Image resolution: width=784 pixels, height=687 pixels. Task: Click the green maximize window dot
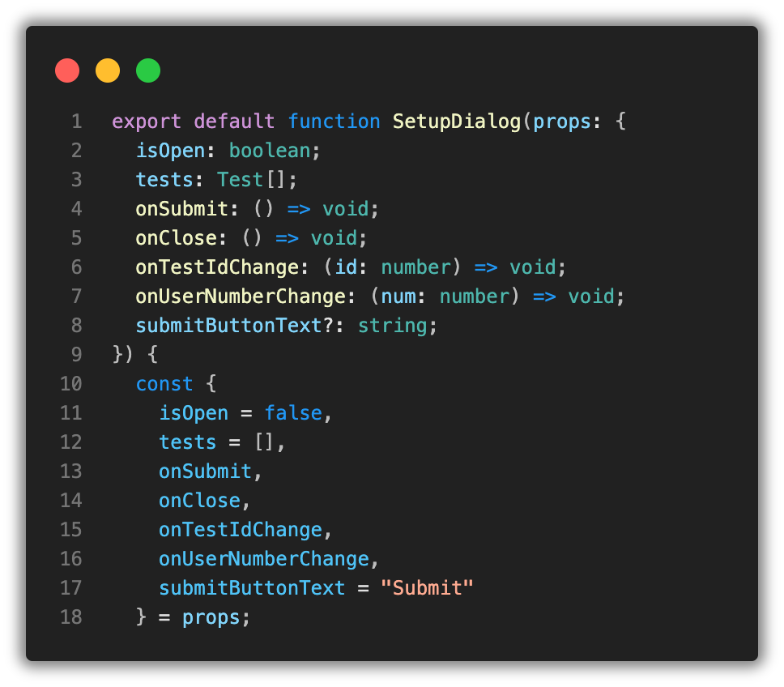(x=148, y=70)
